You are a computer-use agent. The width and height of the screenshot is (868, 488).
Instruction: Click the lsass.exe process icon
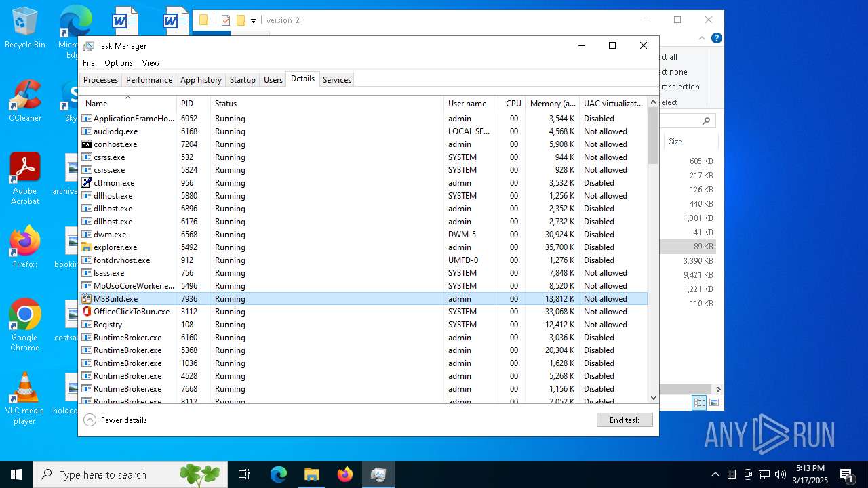pyautogui.click(x=87, y=273)
